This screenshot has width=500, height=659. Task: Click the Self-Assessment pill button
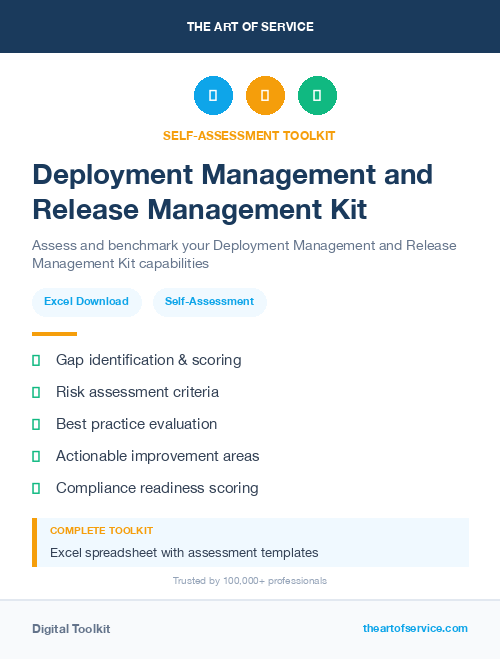pyautogui.click(x=210, y=302)
